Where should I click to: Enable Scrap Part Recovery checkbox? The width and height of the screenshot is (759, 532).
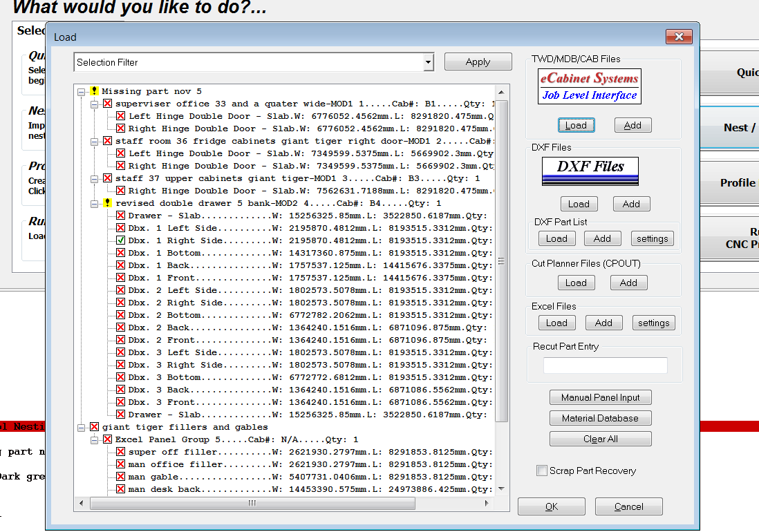tap(542, 471)
